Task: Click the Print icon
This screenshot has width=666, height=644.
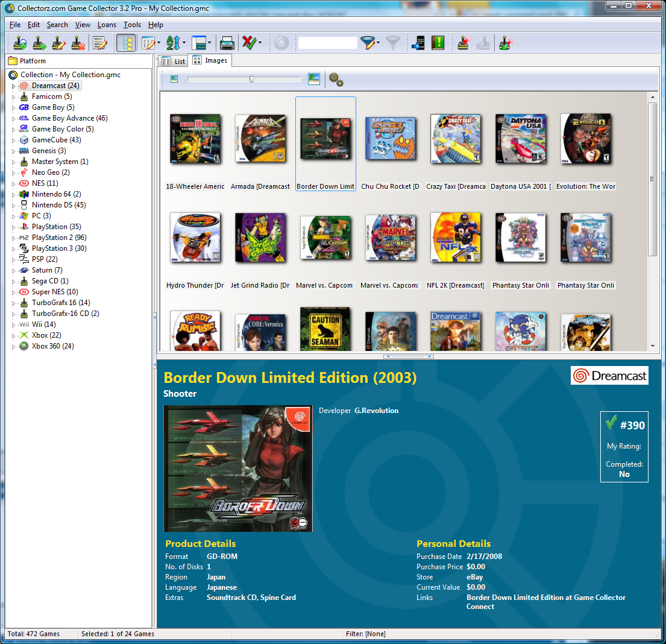Action: [227, 43]
